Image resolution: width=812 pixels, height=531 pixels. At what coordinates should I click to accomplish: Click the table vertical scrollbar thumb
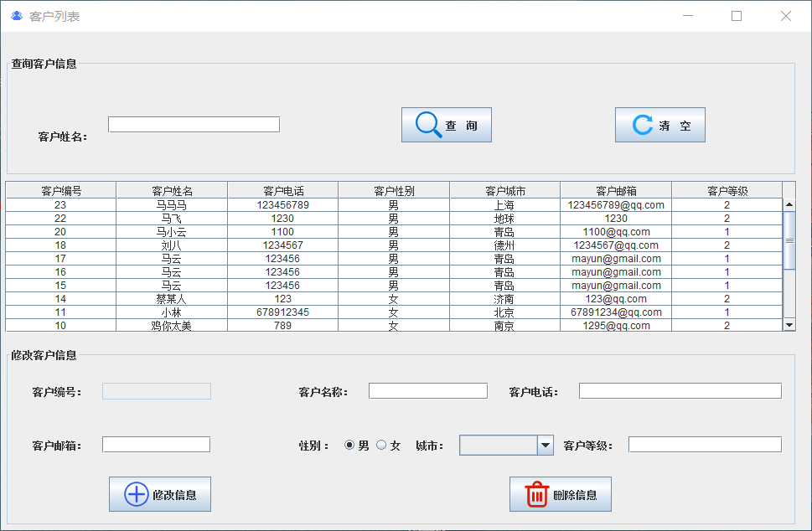point(789,240)
